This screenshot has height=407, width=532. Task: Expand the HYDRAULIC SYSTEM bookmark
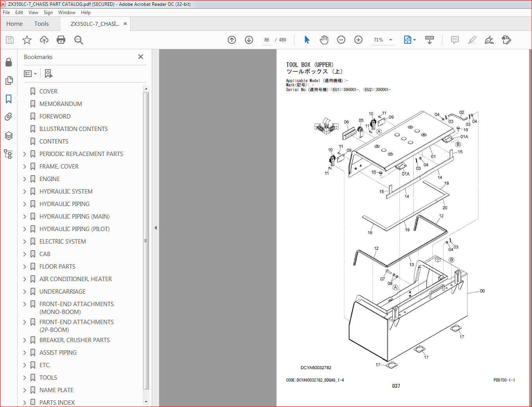(25, 192)
